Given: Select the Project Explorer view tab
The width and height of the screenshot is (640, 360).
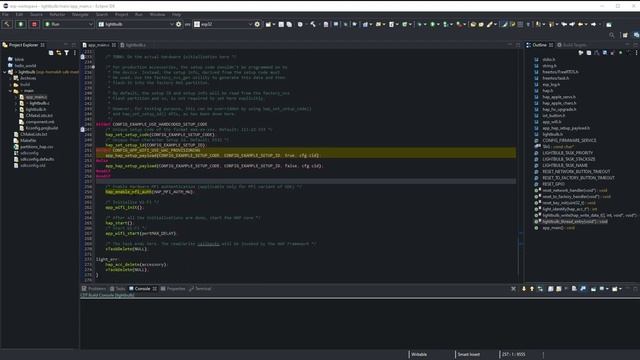Looking at the screenshot, I should click(23, 45).
